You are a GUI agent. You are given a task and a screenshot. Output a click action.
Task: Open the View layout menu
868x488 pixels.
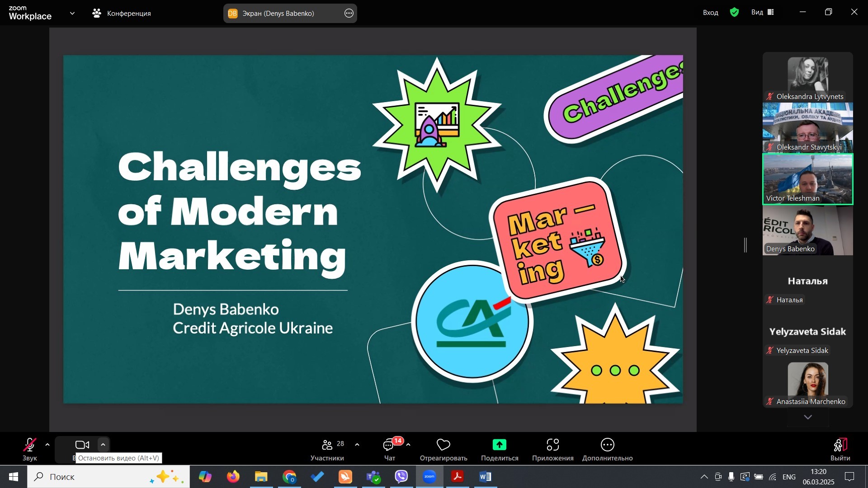tap(763, 13)
